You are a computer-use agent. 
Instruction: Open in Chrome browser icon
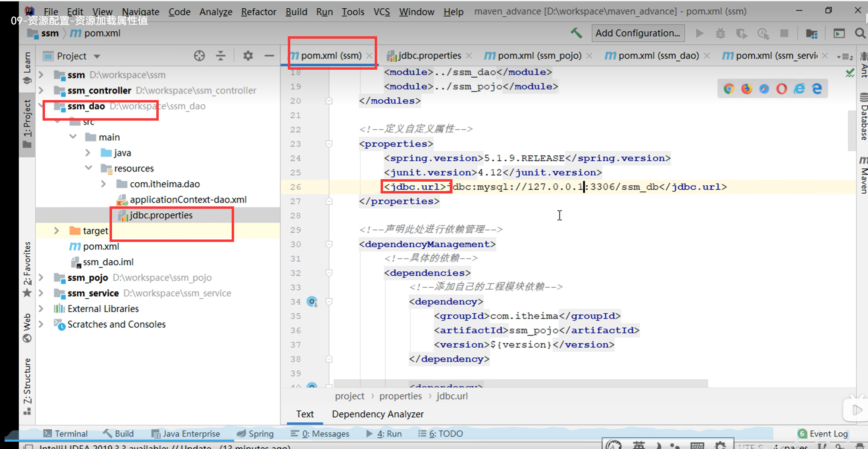pos(729,89)
